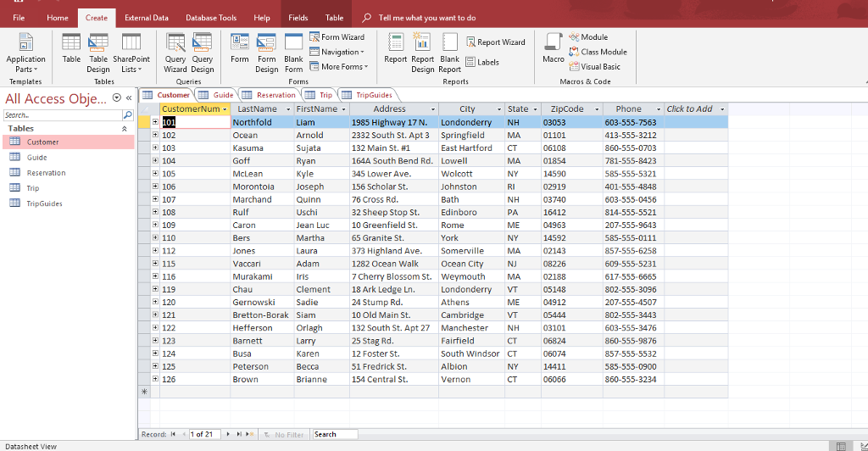
Task: Open TripGuides table in navigation pane
Action: coord(44,203)
